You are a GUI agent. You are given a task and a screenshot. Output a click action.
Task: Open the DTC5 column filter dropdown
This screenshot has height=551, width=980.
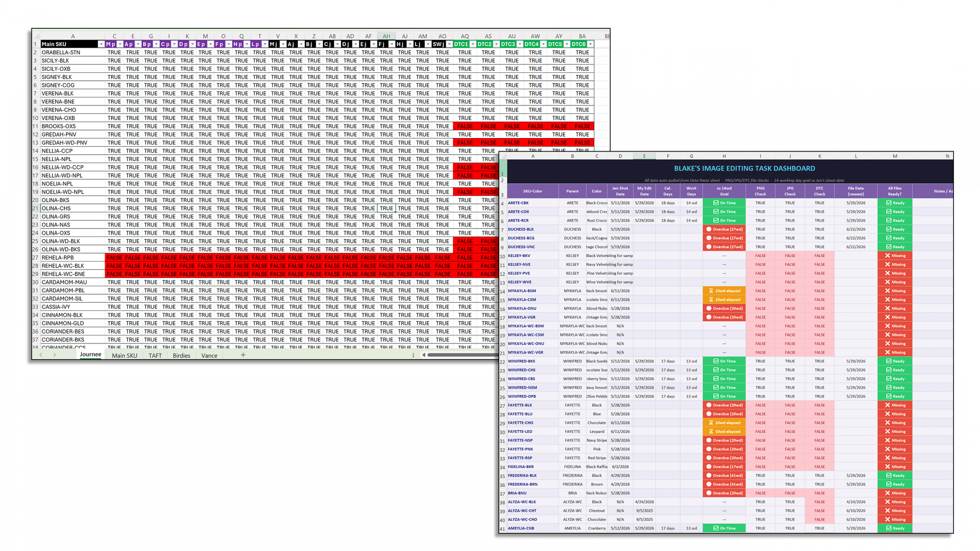567,44
